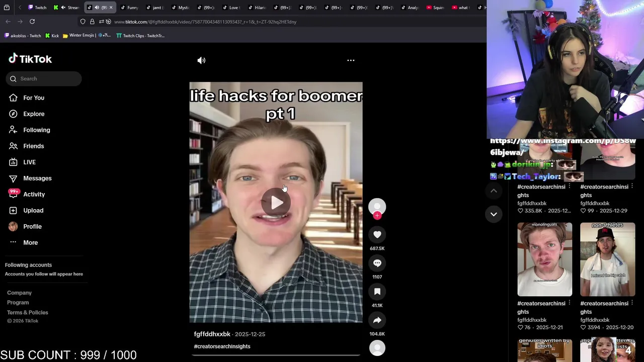Click the video progress bar under the hashtag
The image size is (644, 362).
(x=276, y=355)
